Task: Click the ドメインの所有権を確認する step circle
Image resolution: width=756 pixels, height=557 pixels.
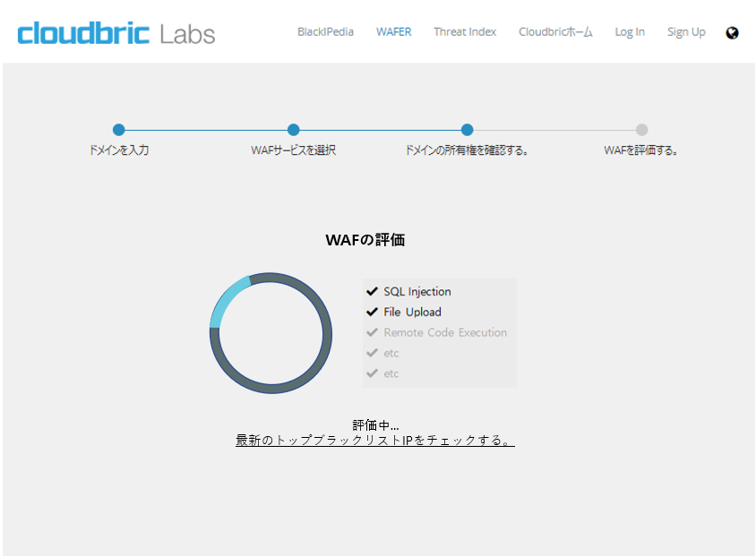Action: pyautogui.click(x=467, y=130)
